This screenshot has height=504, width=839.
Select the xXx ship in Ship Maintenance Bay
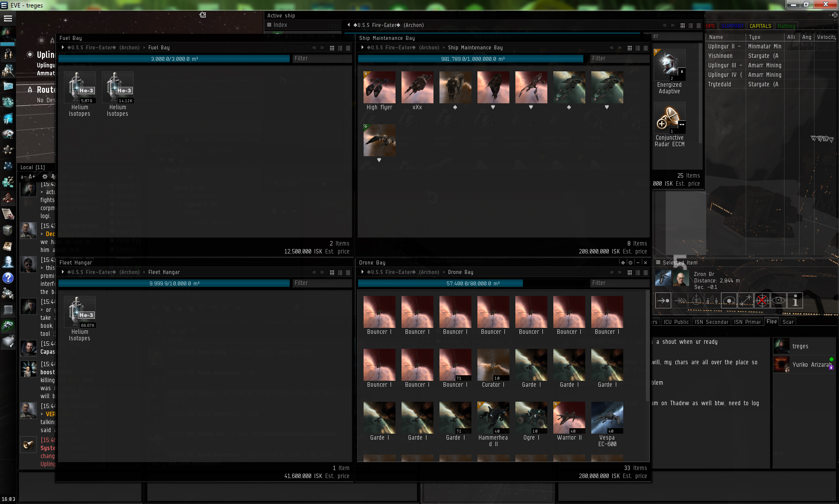click(418, 91)
